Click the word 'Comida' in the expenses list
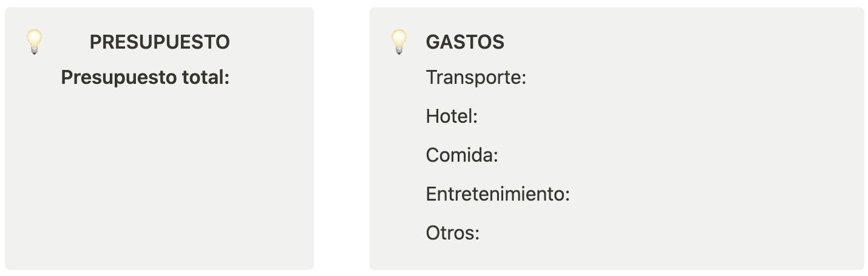Screen dimensions: 868x276 pyautogui.click(x=459, y=156)
